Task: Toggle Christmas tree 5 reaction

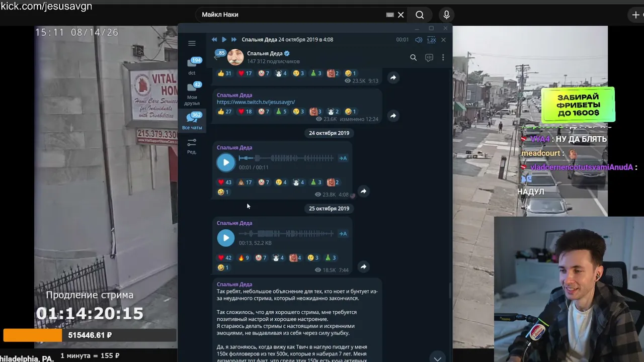Action: (x=281, y=112)
